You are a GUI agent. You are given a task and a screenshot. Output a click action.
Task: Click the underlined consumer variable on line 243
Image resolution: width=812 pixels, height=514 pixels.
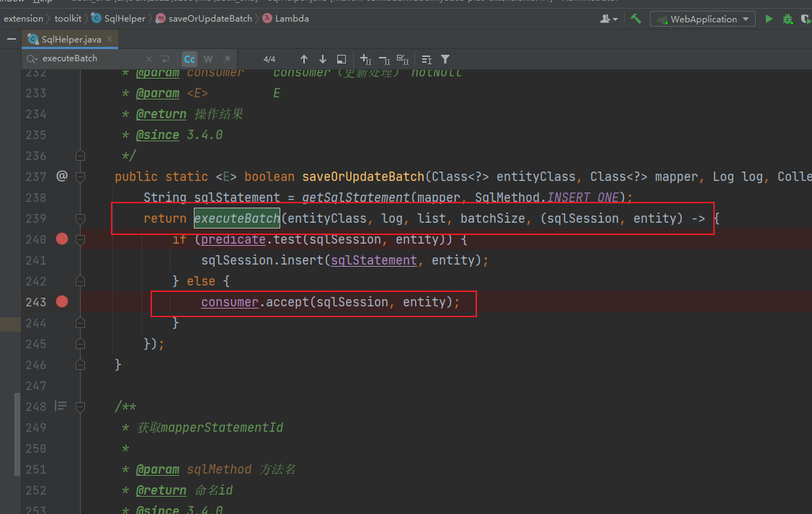coord(229,302)
